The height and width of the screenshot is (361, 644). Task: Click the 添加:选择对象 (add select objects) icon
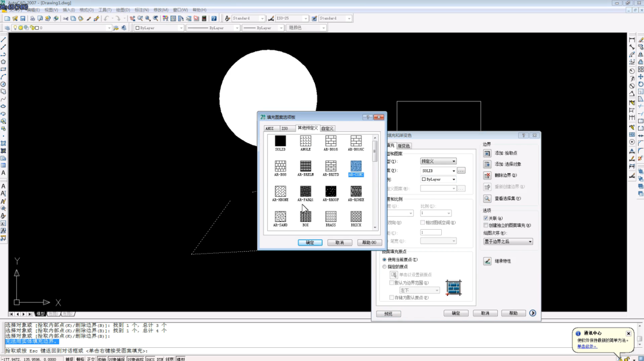tap(487, 164)
